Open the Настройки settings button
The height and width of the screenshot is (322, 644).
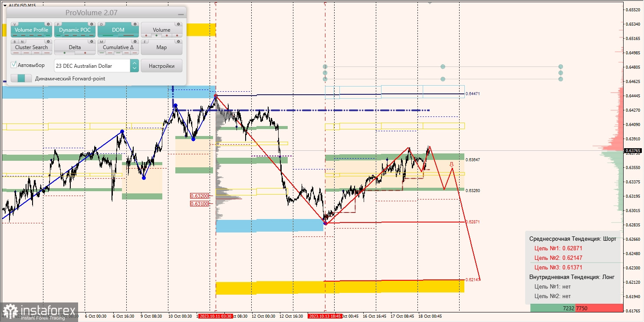[161, 66]
